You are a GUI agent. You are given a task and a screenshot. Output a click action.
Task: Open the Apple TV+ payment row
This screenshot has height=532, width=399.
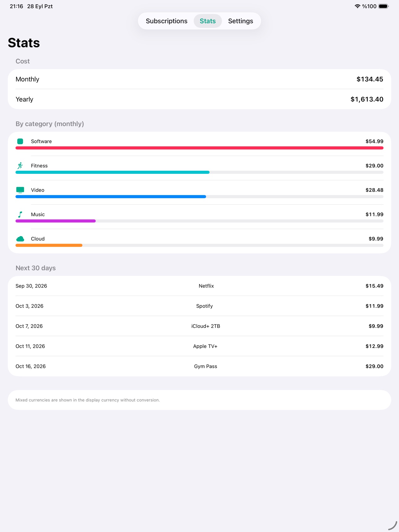coord(199,346)
